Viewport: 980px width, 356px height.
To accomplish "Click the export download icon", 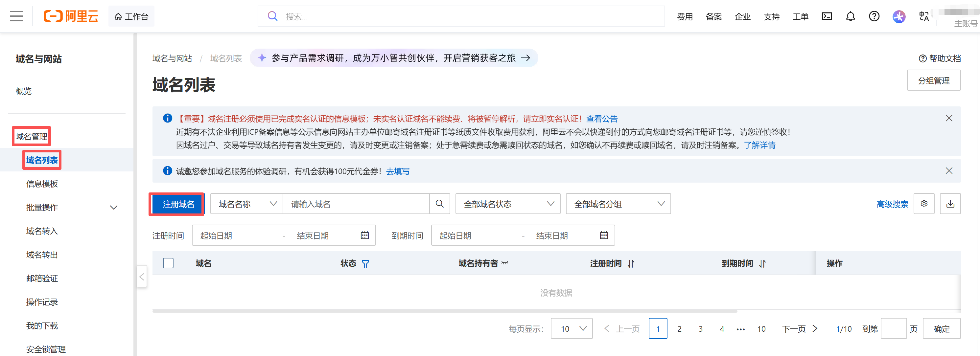I will click(950, 204).
